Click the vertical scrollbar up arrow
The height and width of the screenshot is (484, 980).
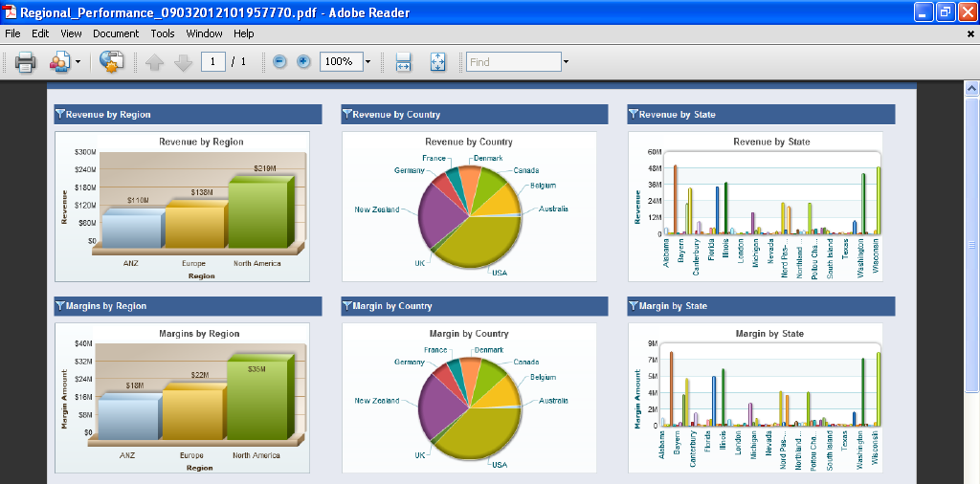pyautogui.click(x=971, y=89)
